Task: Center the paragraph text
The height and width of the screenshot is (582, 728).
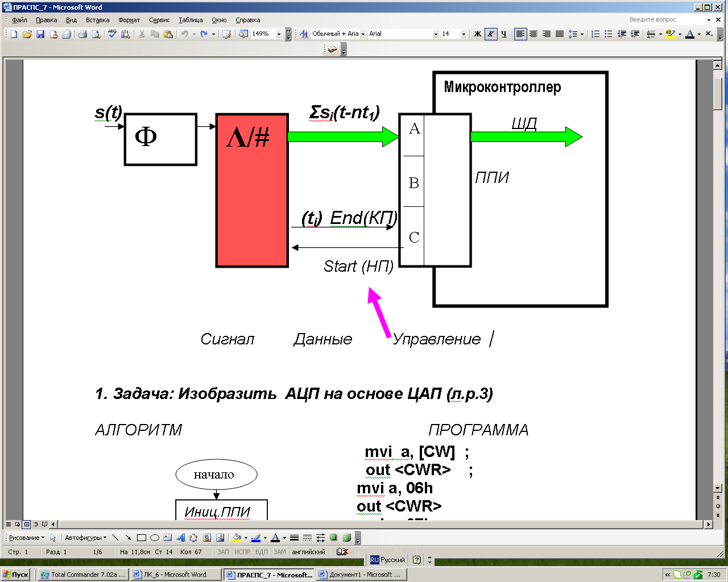Action: (x=533, y=34)
